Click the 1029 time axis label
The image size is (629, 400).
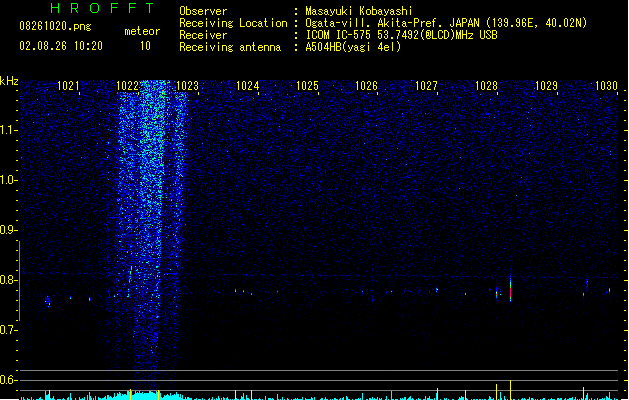(x=546, y=86)
